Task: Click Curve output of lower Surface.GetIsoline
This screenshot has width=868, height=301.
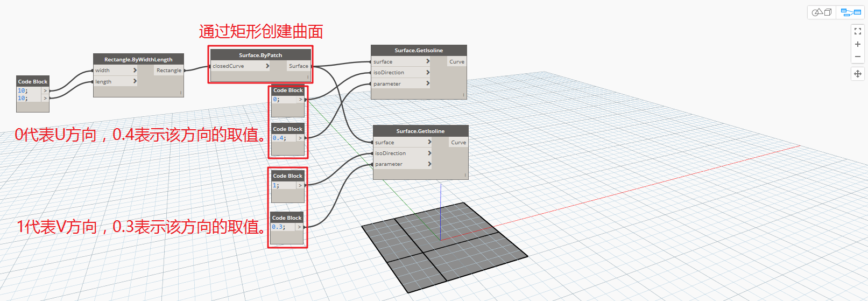Action: (x=458, y=142)
